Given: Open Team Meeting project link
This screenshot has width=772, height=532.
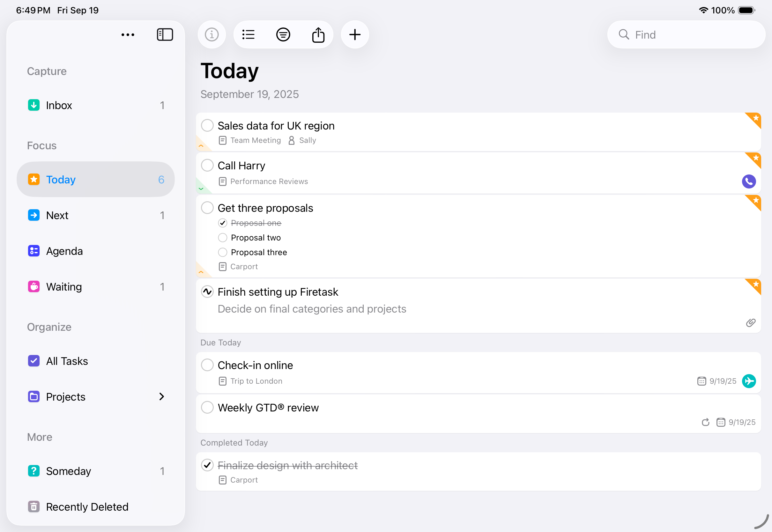Looking at the screenshot, I should click(x=255, y=140).
